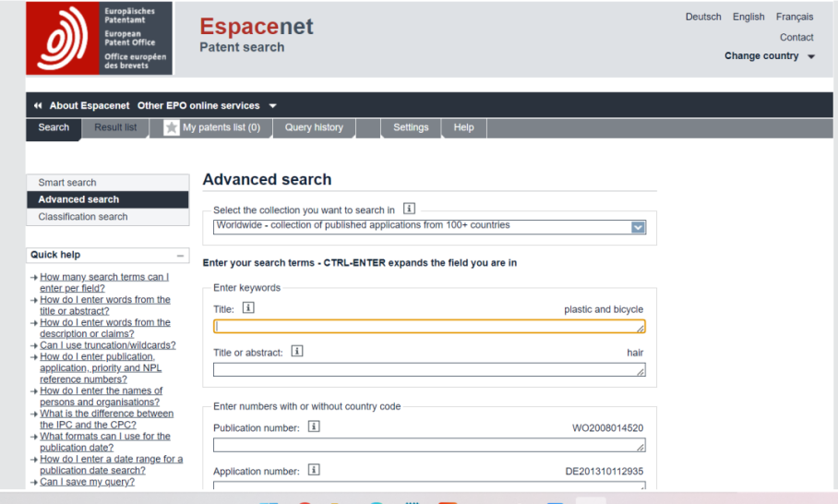Image resolution: width=838 pixels, height=504 pixels.
Task: Select Classification search in sidebar
Action: click(x=83, y=217)
